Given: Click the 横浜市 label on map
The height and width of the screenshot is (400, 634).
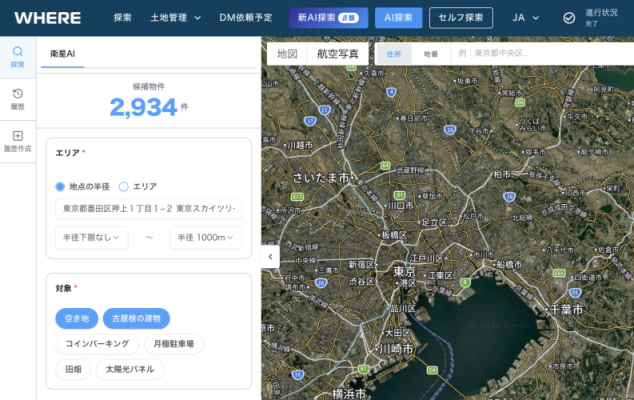Looking at the screenshot, I should (x=349, y=394).
